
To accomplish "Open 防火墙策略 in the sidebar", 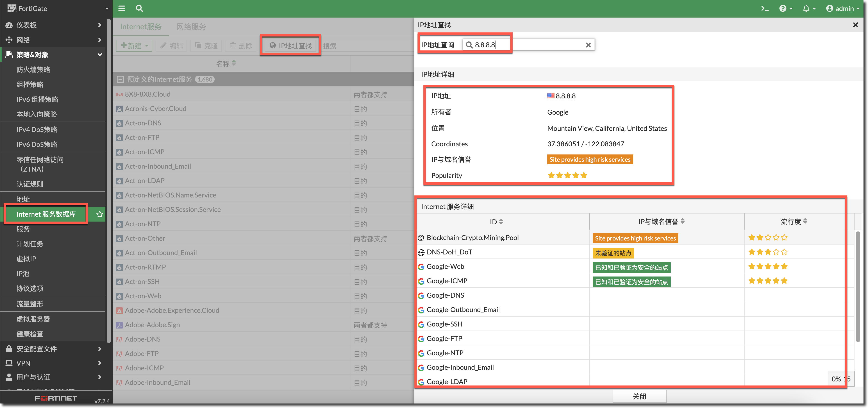I will pos(33,70).
